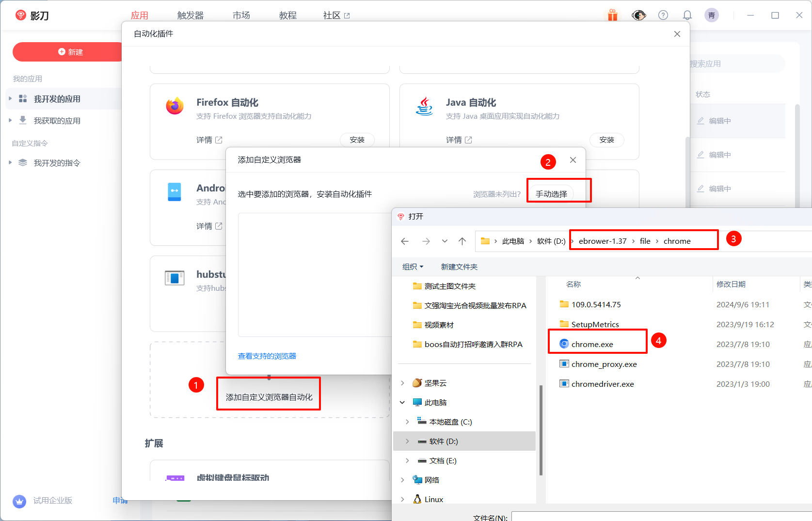Collapse the 此电脑 tree node
812x521 pixels.
pos(402,403)
